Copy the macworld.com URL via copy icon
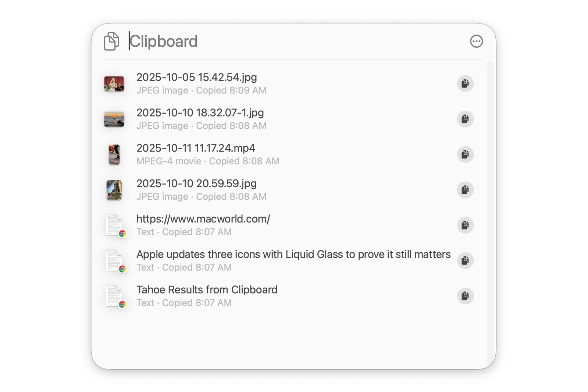This screenshot has height=392, width=588. [465, 225]
